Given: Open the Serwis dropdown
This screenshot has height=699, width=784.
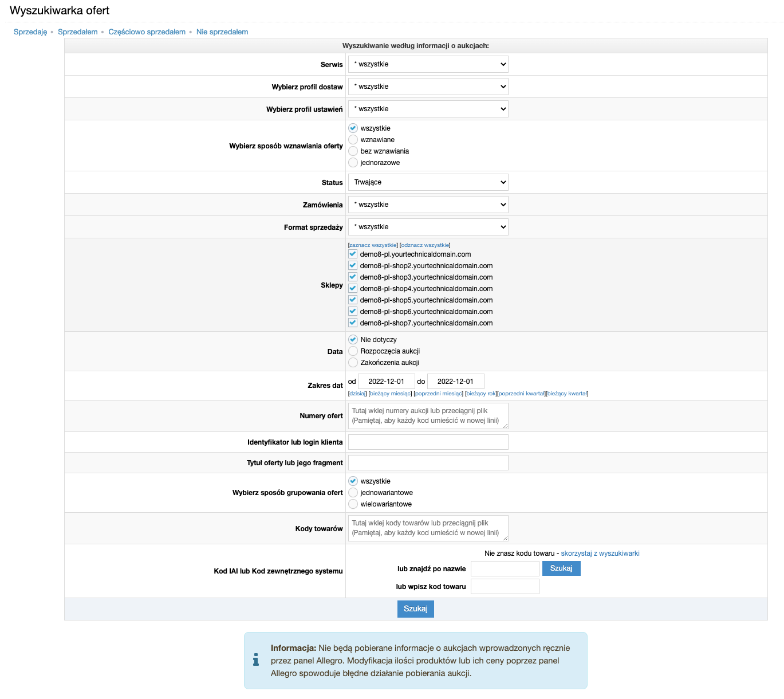Looking at the screenshot, I should 428,64.
